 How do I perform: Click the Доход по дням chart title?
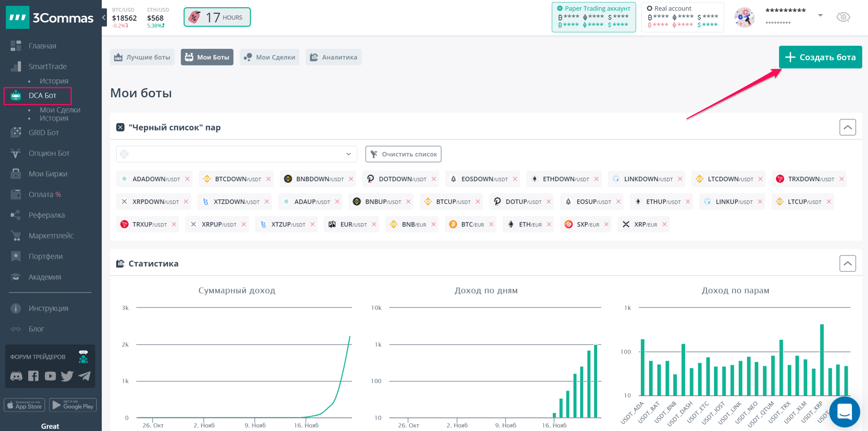coord(486,290)
